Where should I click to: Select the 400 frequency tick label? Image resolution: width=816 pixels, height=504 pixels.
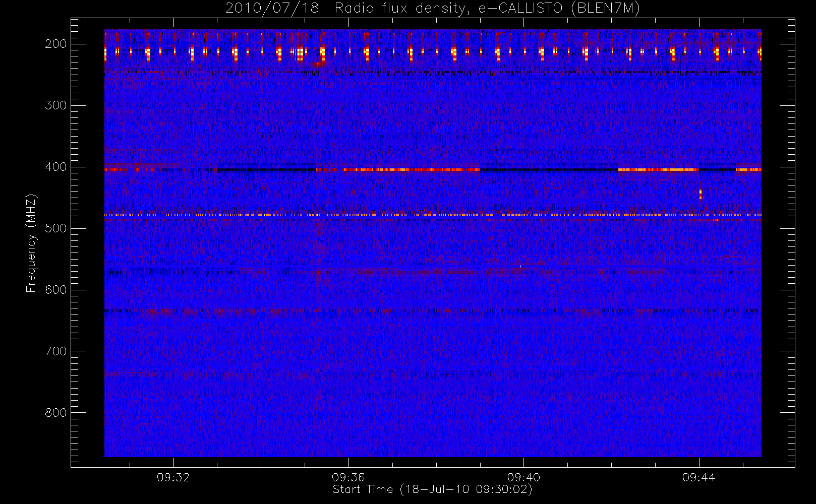pyautogui.click(x=55, y=167)
